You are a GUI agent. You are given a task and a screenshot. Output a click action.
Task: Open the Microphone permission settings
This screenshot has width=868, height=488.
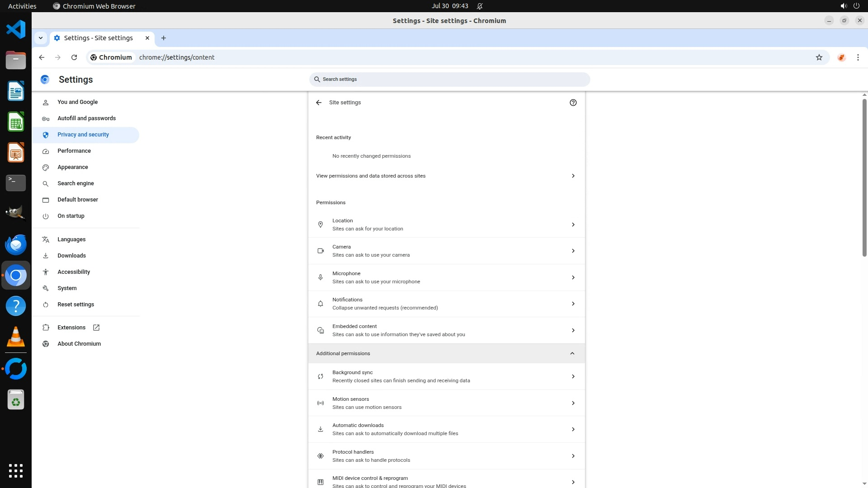(x=446, y=277)
